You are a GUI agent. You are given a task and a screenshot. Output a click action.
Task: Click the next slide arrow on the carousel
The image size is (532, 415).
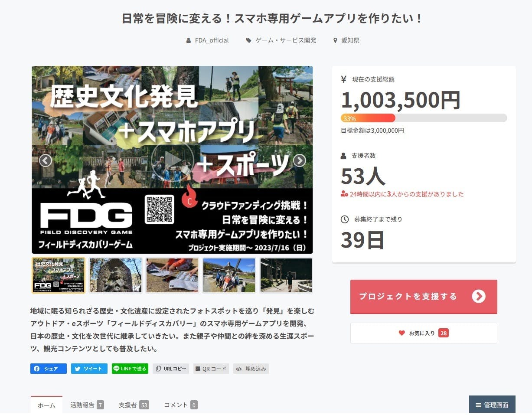coord(299,160)
